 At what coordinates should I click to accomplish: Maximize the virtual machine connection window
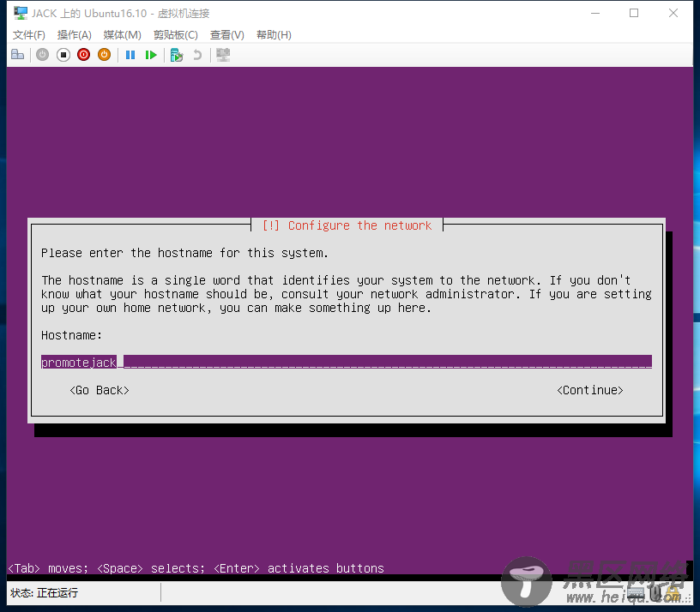[634, 13]
